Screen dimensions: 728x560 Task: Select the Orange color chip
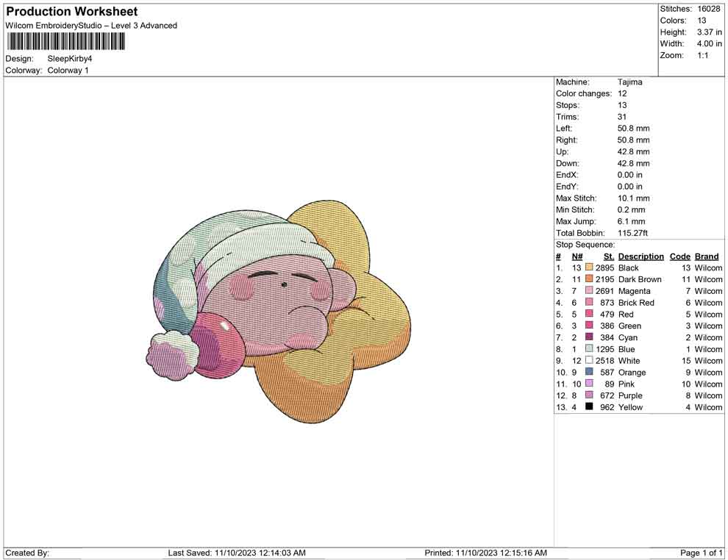(588, 372)
